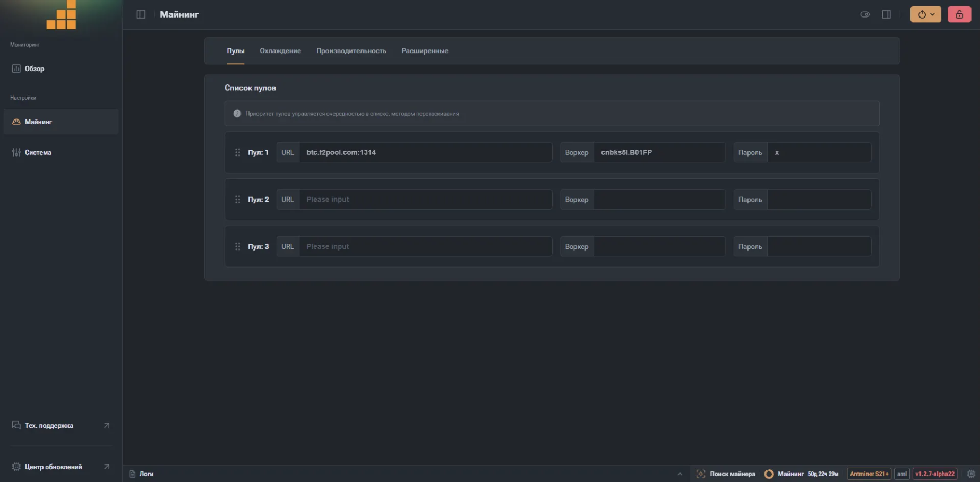Click the Список пулов heading
The image size is (980, 482).
point(250,88)
